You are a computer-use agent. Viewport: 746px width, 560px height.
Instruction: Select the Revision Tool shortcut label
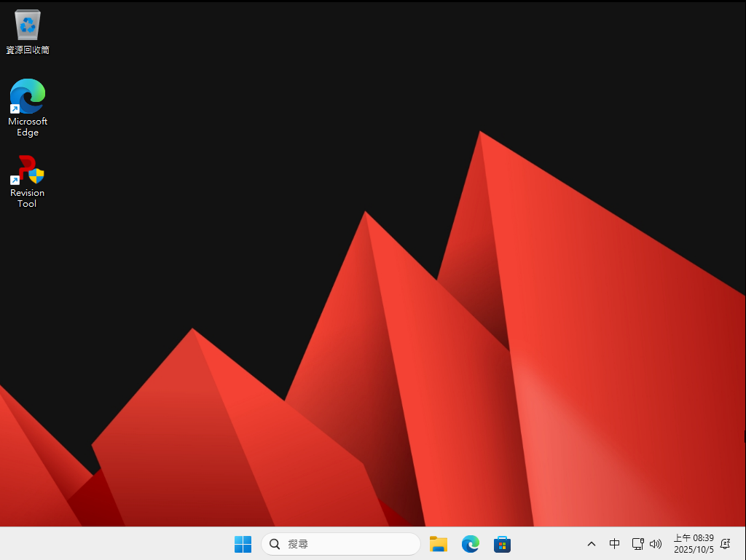pyautogui.click(x=27, y=198)
